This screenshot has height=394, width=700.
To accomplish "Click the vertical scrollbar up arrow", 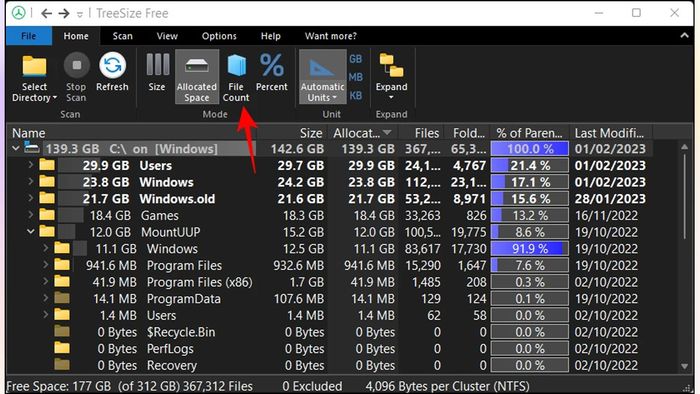I will click(684, 147).
